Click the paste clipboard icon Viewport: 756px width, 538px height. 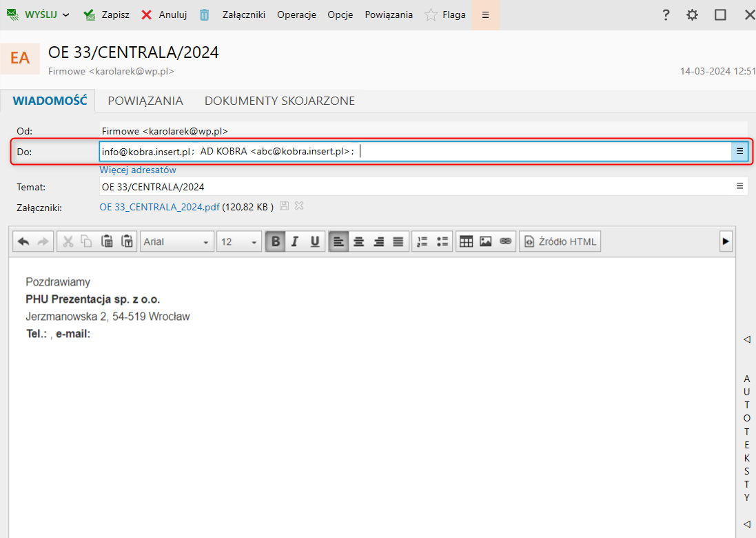tap(107, 241)
